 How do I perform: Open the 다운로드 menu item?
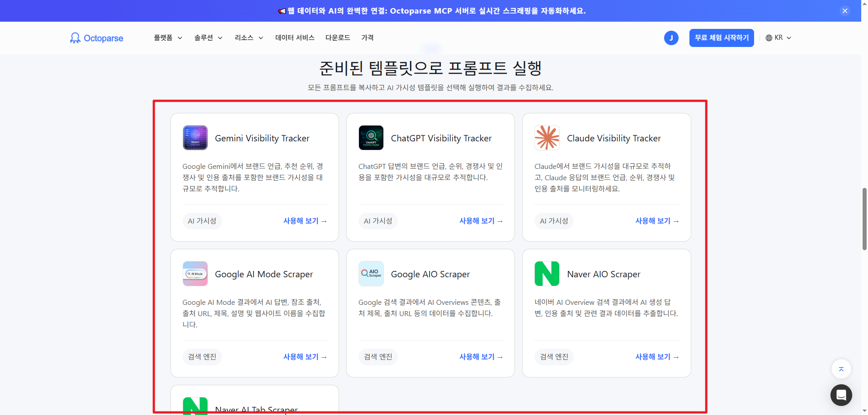pyautogui.click(x=338, y=38)
